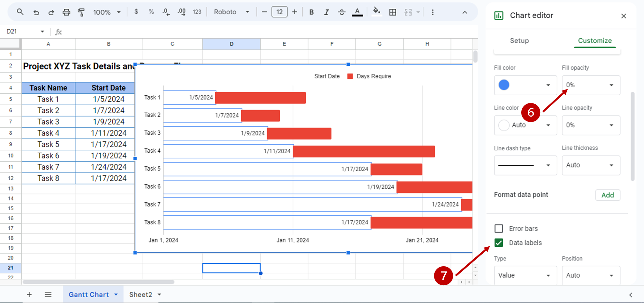Open the borders tool
The image size is (644, 303).
point(393,12)
